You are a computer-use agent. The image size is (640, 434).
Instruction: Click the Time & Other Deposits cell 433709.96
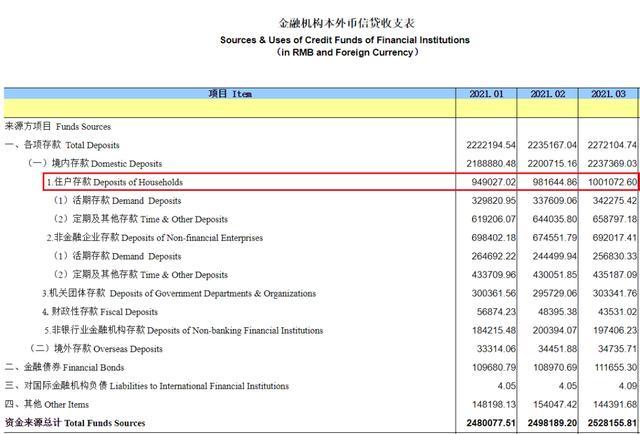(x=493, y=275)
